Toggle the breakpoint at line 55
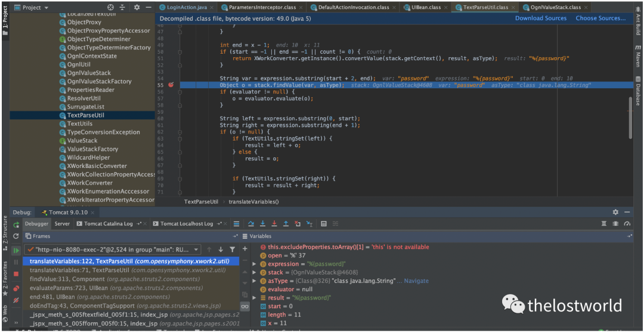Image resolution: width=644 pixels, height=333 pixels. coord(171,85)
